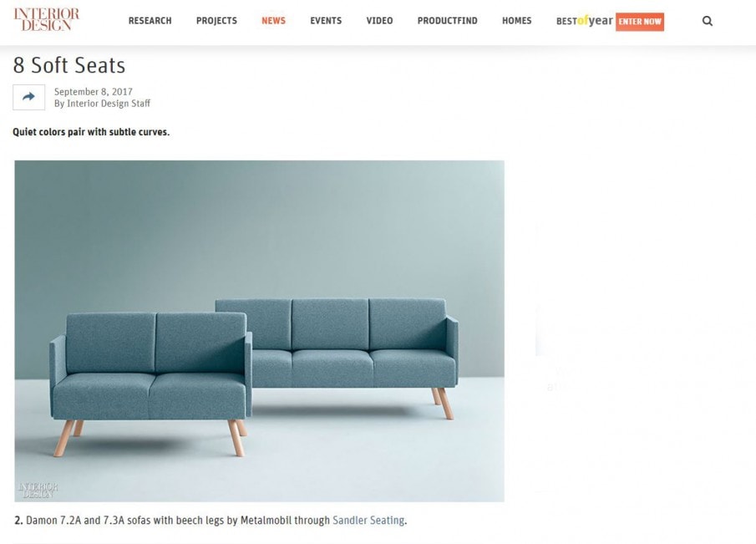Click the Interior Design logo

pos(46,19)
